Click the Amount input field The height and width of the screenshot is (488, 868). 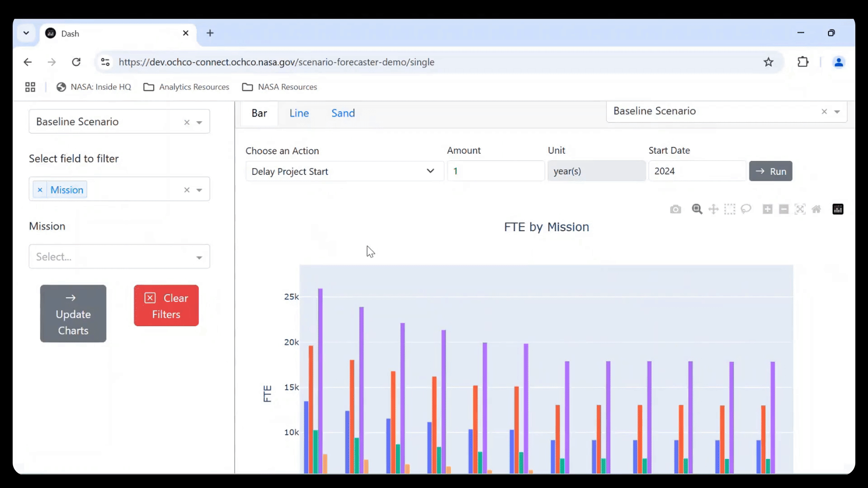tap(495, 171)
